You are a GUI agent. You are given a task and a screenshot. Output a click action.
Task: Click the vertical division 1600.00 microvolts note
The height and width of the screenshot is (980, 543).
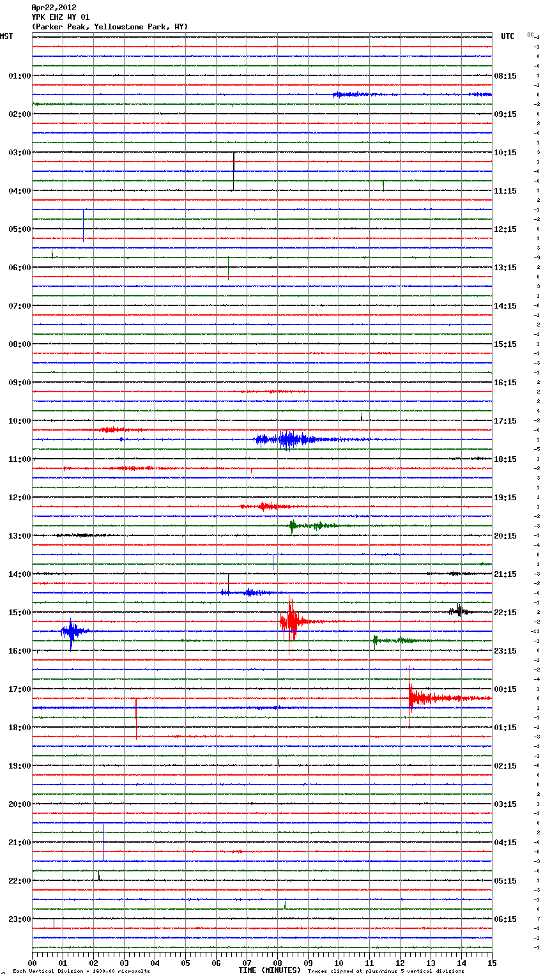coord(81,972)
